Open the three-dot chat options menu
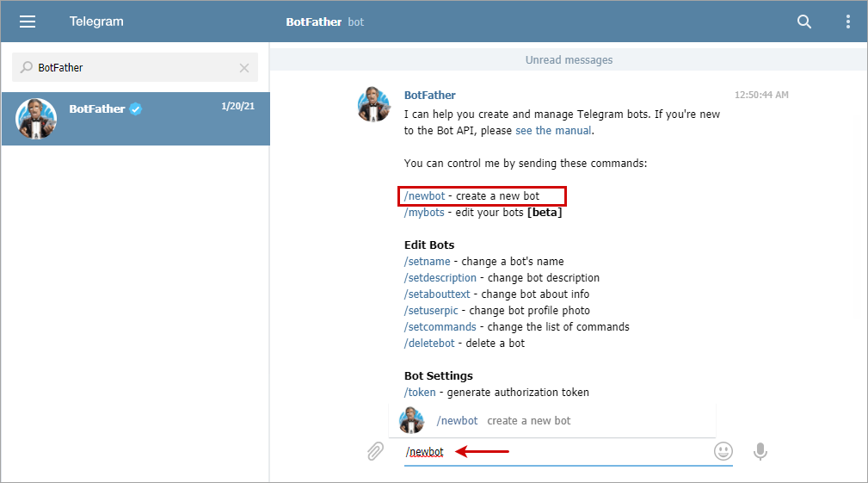 pyautogui.click(x=847, y=22)
